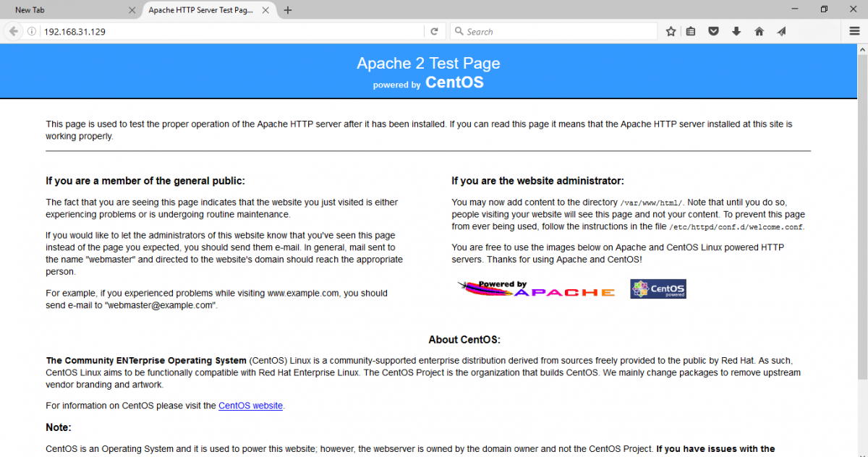Click the path /var/www/html/ text
Viewport: 868px width, 457px height.
tap(651, 203)
